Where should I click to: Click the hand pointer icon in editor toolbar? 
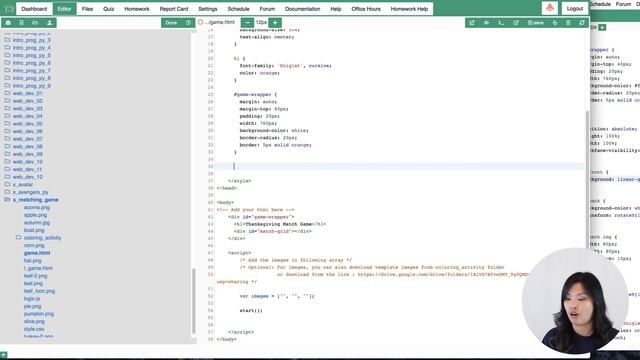[x=555, y=23]
